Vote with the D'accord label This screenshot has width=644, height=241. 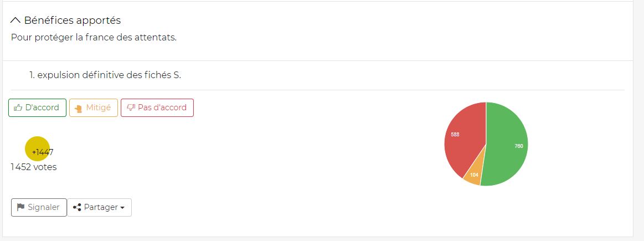pyautogui.click(x=42, y=107)
